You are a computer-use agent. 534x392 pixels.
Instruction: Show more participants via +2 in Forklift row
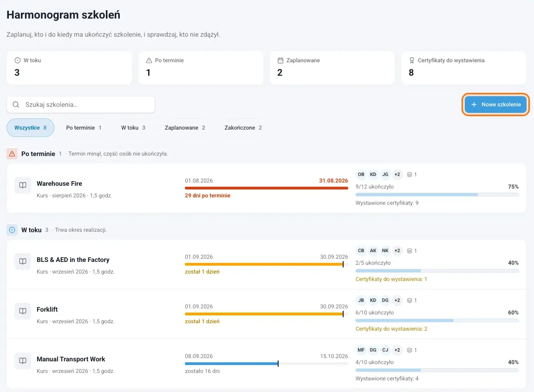coord(397,301)
